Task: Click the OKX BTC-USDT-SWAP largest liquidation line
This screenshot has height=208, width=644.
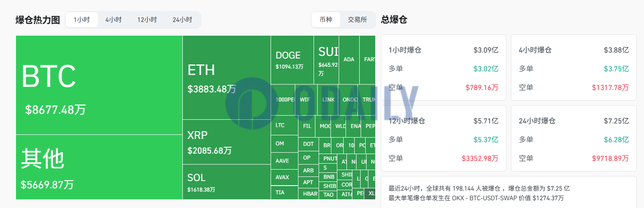Action: pyautogui.click(x=476, y=198)
